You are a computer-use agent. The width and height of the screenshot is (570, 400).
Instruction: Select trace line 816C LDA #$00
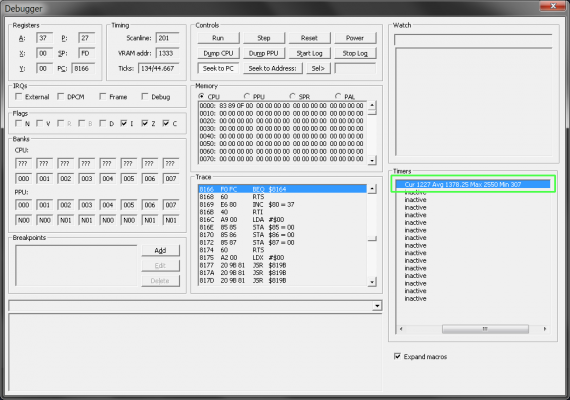click(x=282, y=220)
